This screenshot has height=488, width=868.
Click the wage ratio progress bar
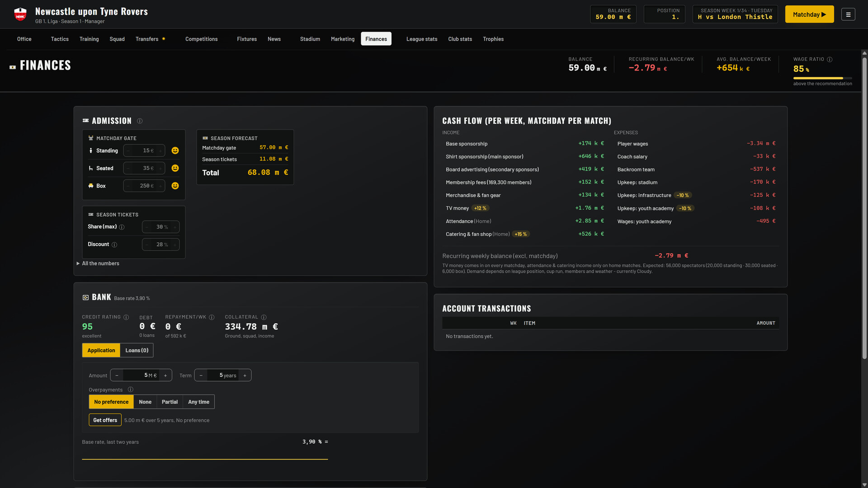[x=822, y=78]
